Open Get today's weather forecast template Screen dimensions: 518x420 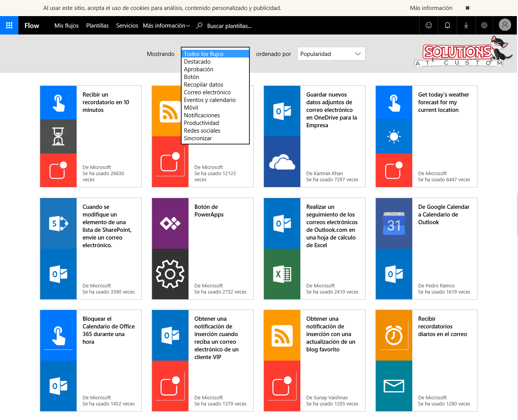443,102
